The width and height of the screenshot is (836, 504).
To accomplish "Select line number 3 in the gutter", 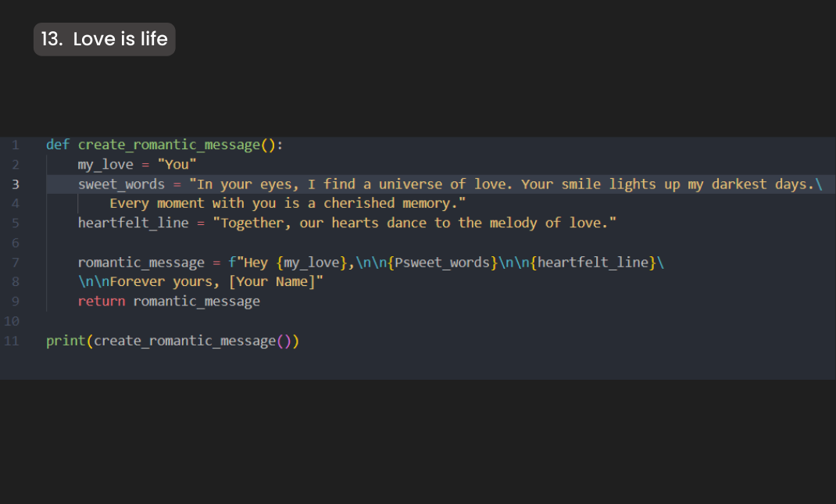I will (x=14, y=184).
